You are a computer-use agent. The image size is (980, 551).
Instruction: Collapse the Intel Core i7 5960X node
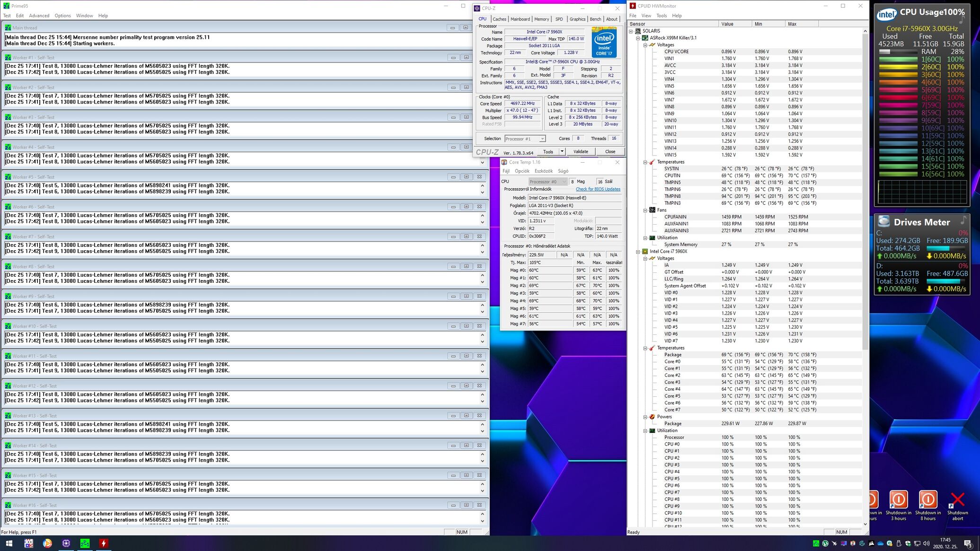[x=638, y=252]
